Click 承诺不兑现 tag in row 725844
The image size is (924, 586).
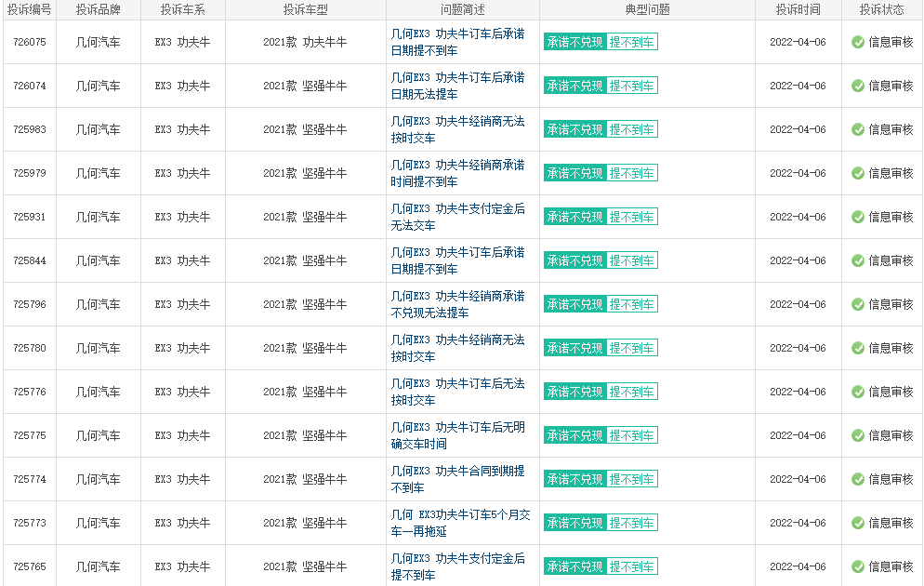(x=574, y=260)
